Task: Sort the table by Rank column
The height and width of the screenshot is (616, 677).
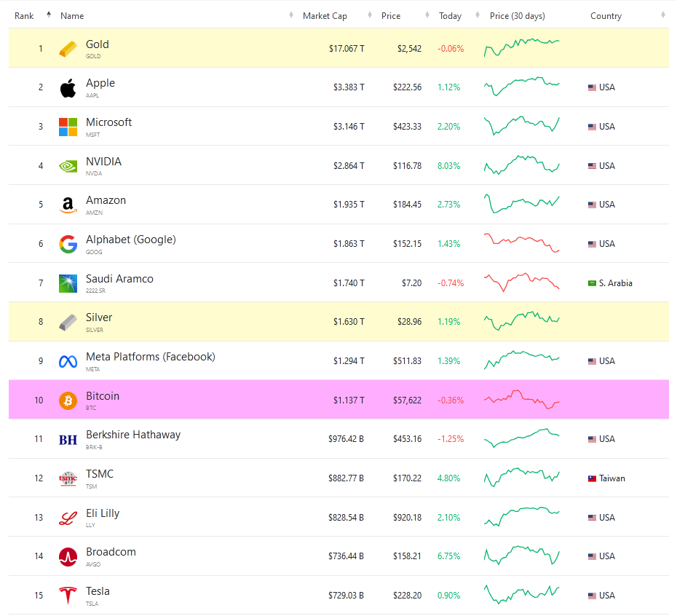Action: pos(25,16)
